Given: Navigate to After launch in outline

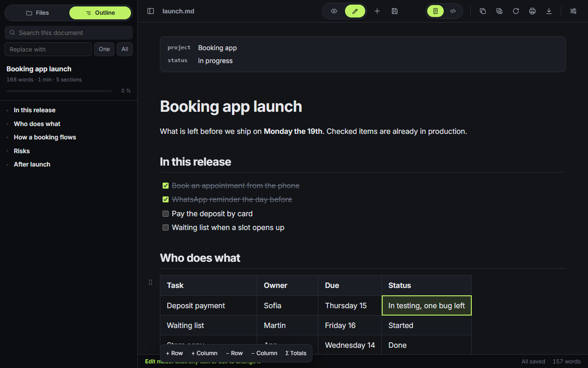Looking at the screenshot, I should click(32, 164).
